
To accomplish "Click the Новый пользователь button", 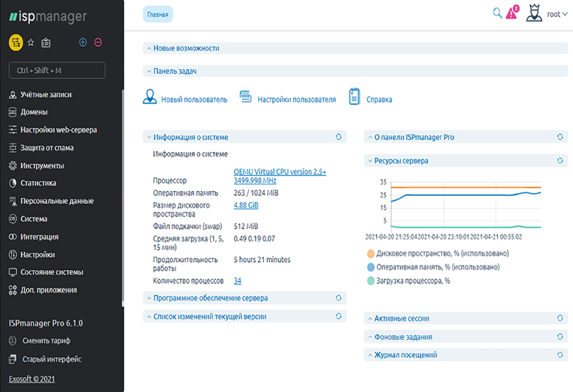I will click(x=185, y=99).
